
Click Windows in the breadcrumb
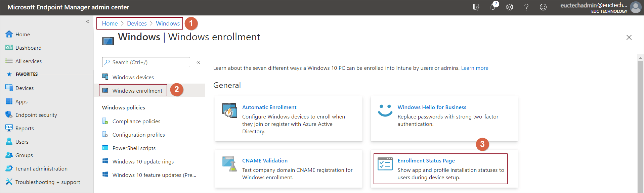[x=168, y=23]
